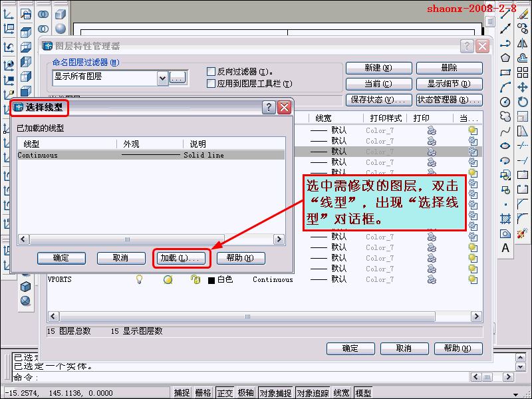Click 新建(N) in layer manager
532x399 pixels.
[378, 68]
